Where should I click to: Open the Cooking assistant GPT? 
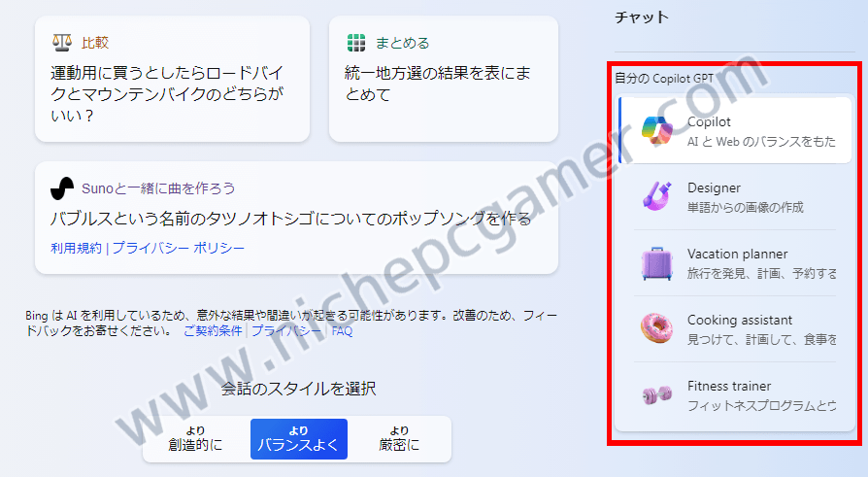coord(735,328)
